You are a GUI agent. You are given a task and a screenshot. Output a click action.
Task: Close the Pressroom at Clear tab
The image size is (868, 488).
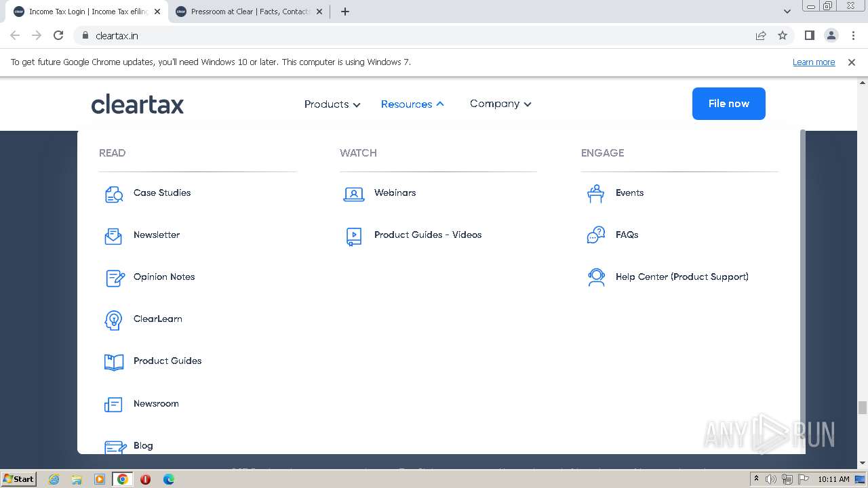(x=319, y=12)
